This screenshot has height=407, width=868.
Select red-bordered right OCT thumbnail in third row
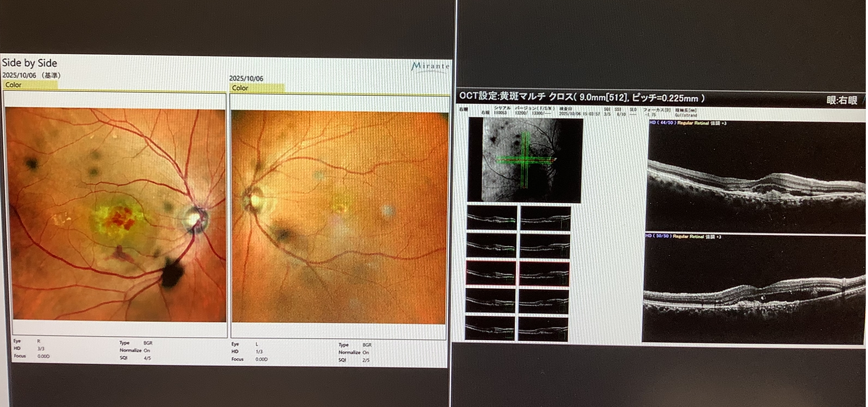[544, 273]
